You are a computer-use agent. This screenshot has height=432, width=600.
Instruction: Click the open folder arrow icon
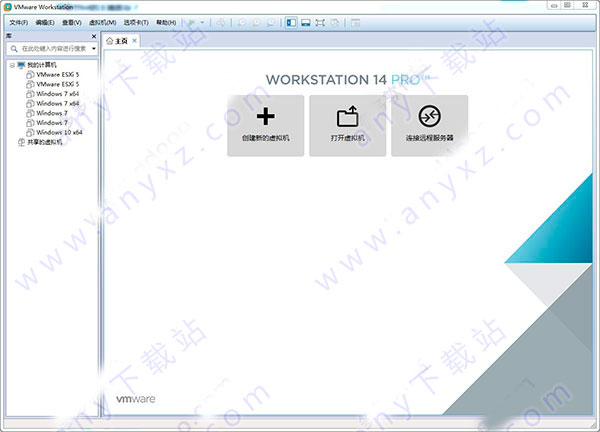347,116
